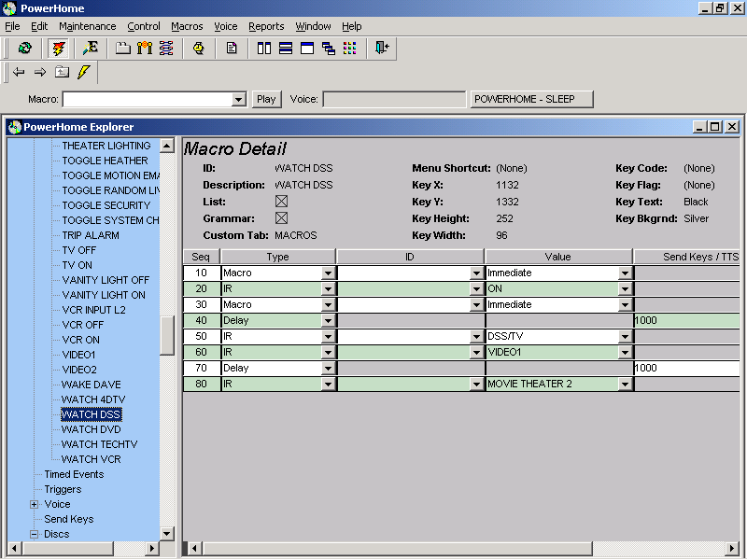Click the Seq cell containing 50
The image size is (747, 560).
pyautogui.click(x=201, y=336)
